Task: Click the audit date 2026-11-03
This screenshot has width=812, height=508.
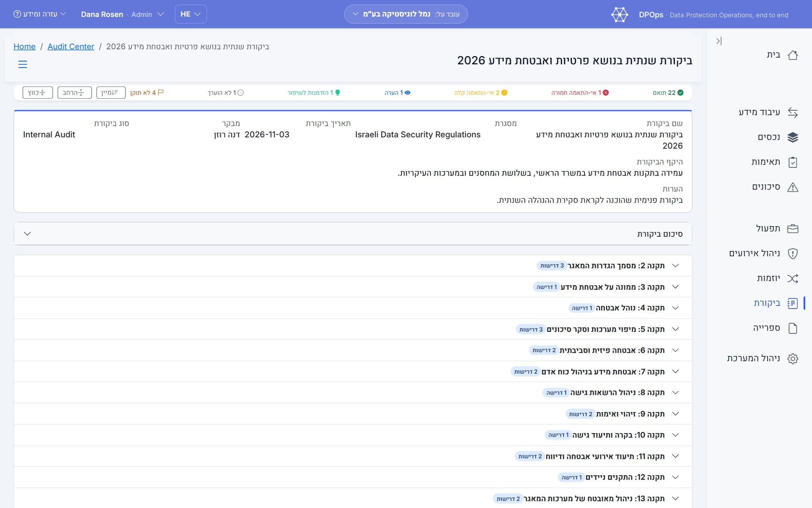Action: click(x=267, y=135)
